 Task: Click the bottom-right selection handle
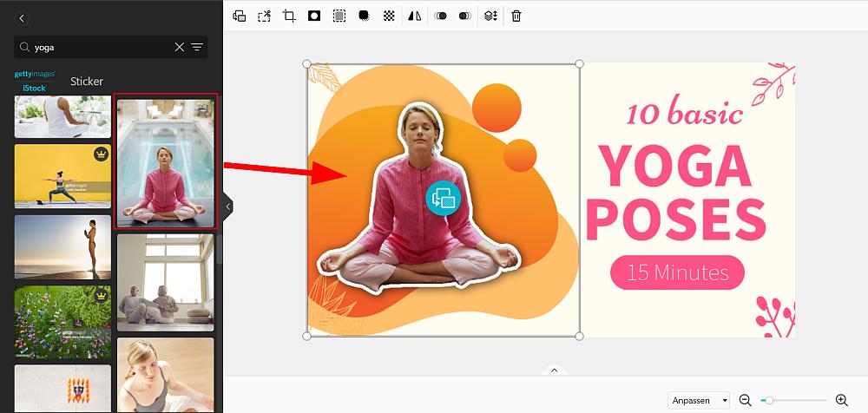tap(579, 336)
